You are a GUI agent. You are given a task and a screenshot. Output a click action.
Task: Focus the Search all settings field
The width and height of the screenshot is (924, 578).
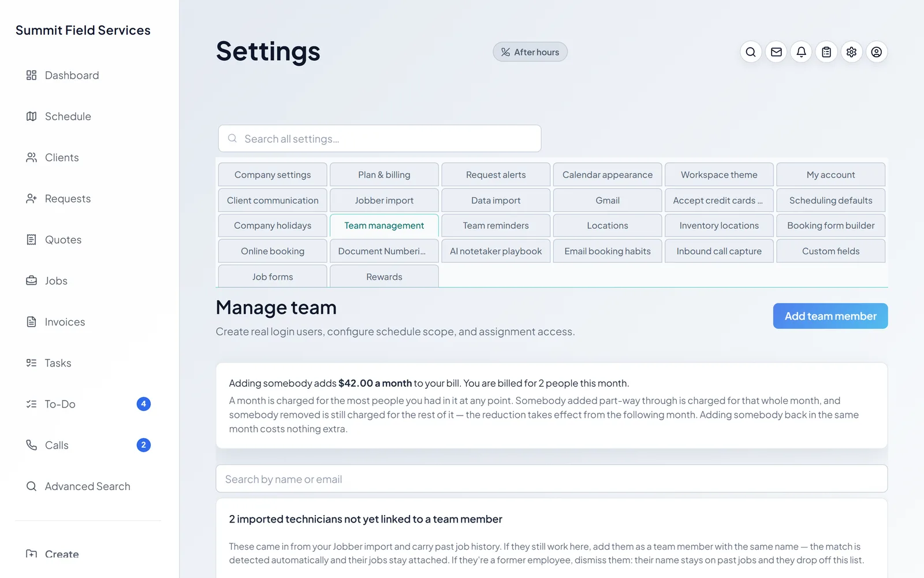pyautogui.click(x=380, y=139)
